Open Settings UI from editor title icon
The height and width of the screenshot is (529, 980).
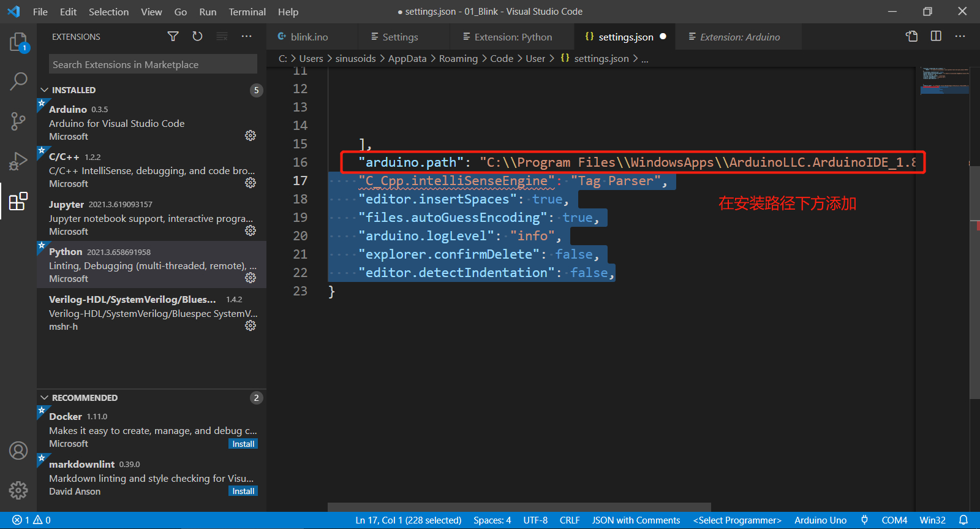(x=912, y=37)
